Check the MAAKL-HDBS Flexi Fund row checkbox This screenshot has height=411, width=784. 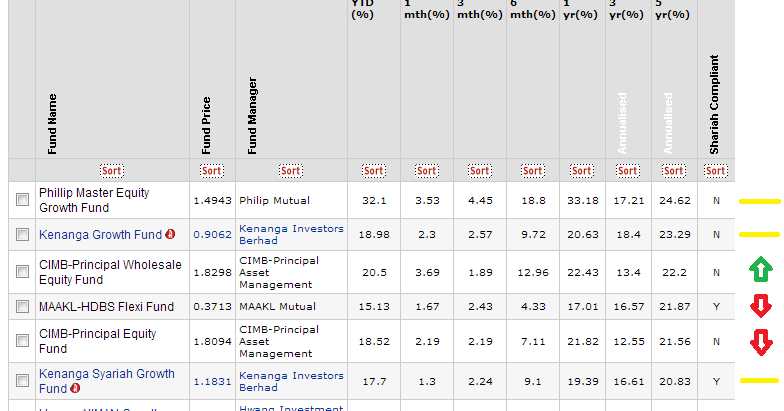22,306
